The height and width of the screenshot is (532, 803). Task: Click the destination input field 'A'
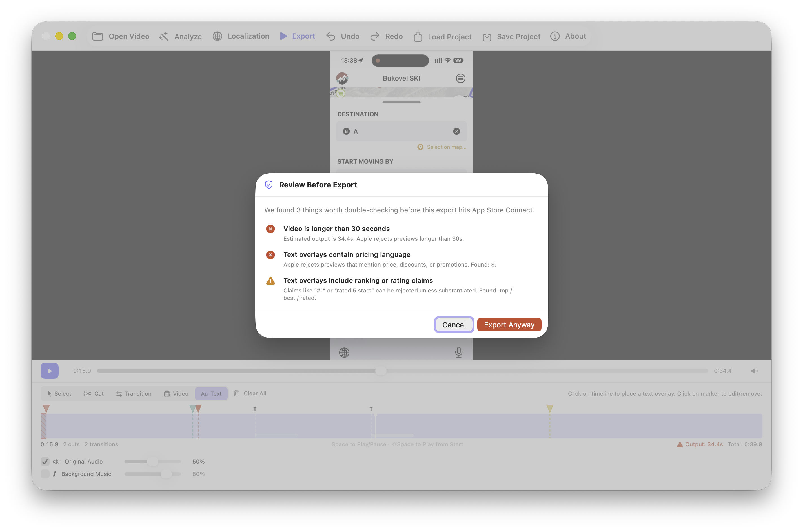(x=401, y=131)
